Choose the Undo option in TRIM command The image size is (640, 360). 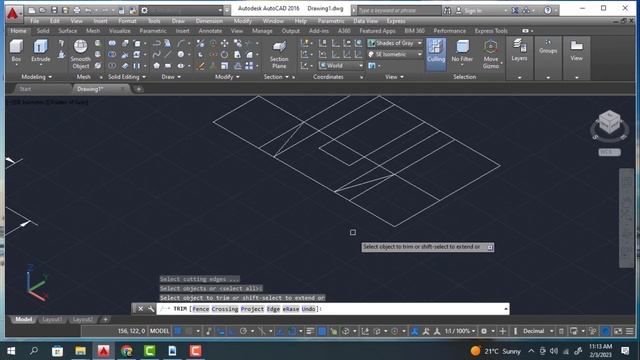point(309,309)
